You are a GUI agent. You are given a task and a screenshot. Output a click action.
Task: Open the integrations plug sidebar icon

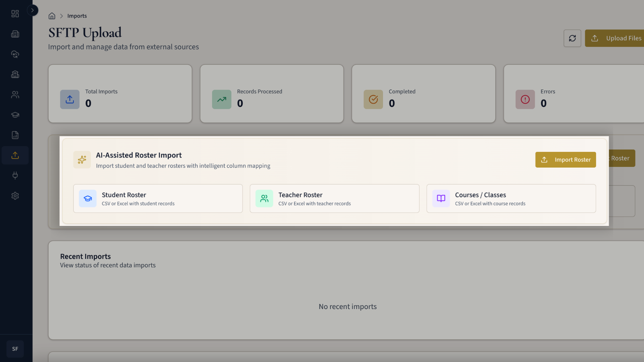coord(15,175)
